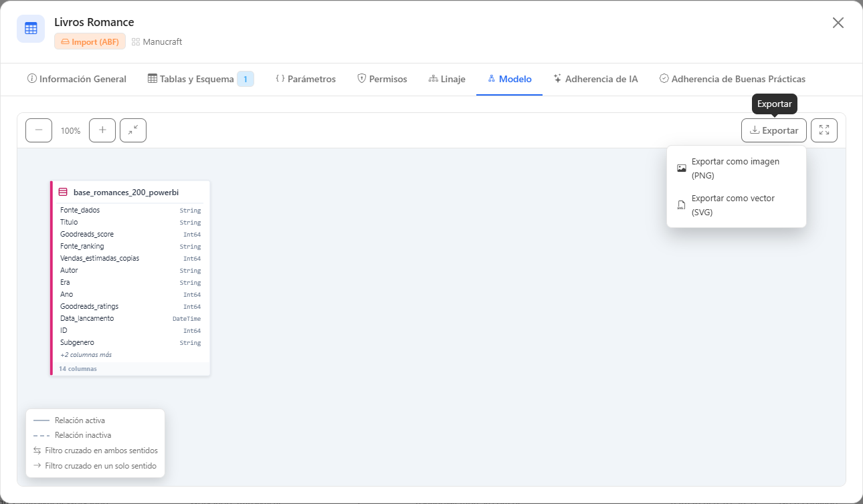Click the Vendas_estimadas_copias column row
Viewport: 863px width, 504px height.
point(130,258)
